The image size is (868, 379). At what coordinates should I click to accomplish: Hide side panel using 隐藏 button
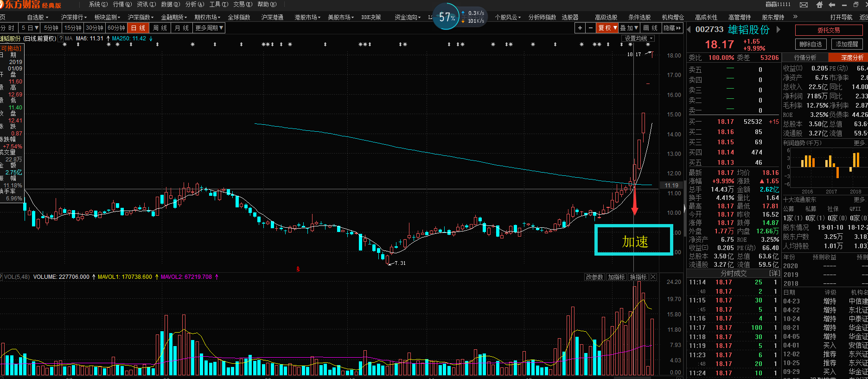pos(672,28)
